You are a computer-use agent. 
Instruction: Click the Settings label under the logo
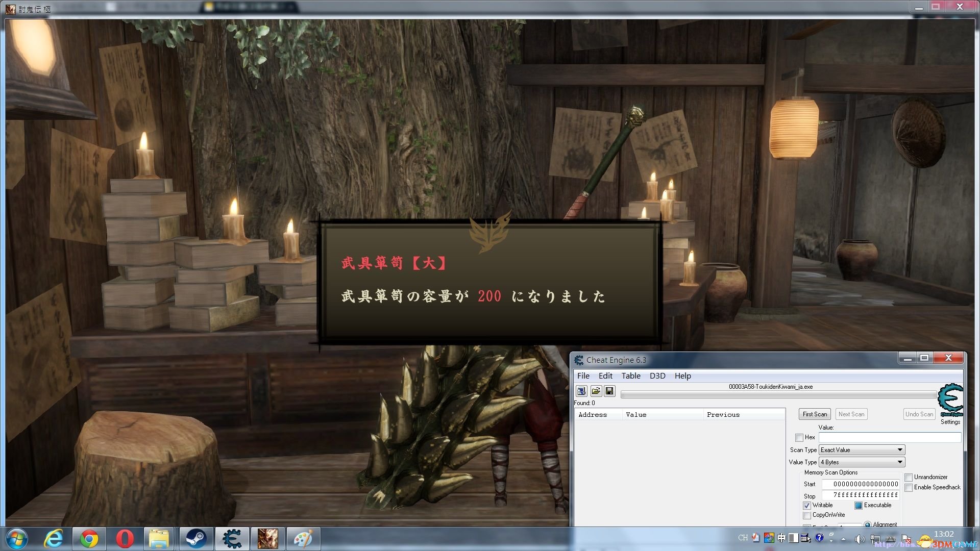point(950,422)
